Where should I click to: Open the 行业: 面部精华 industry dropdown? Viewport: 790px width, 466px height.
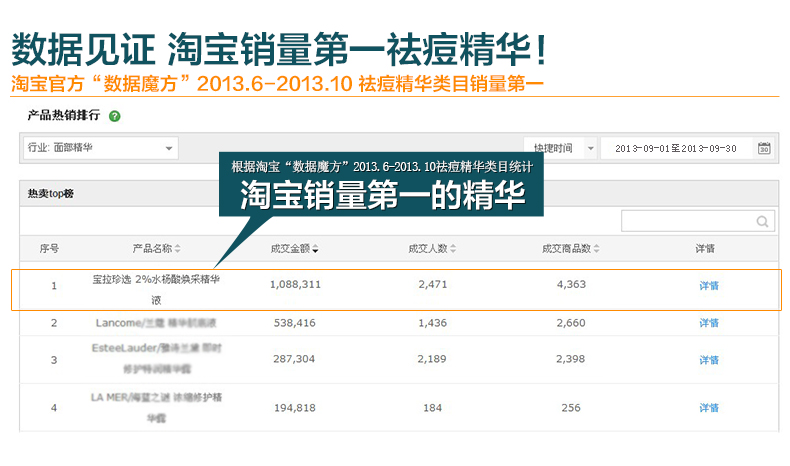point(101,148)
